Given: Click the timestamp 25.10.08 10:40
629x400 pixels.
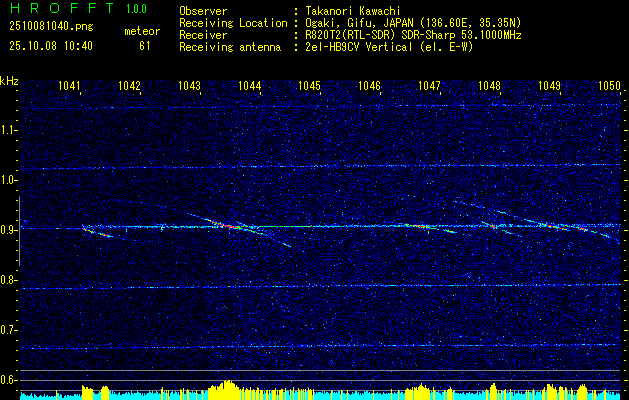Looking at the screenshot, I should tap(51, 46).
